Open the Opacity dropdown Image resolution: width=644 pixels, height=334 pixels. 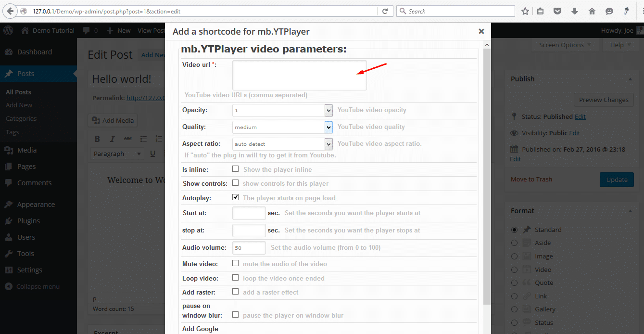(x=283, y=110)
